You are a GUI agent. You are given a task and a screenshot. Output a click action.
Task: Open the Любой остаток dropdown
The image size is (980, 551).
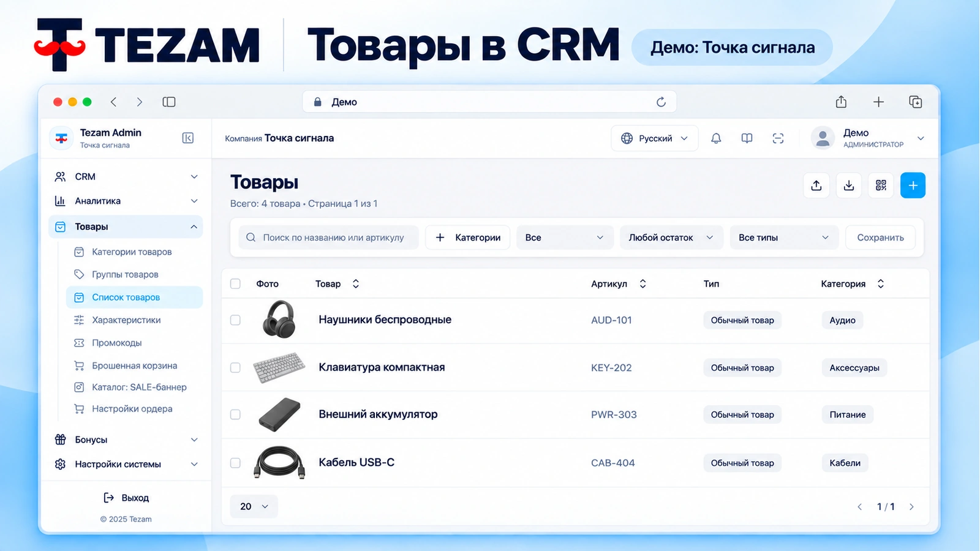(672, 238)
